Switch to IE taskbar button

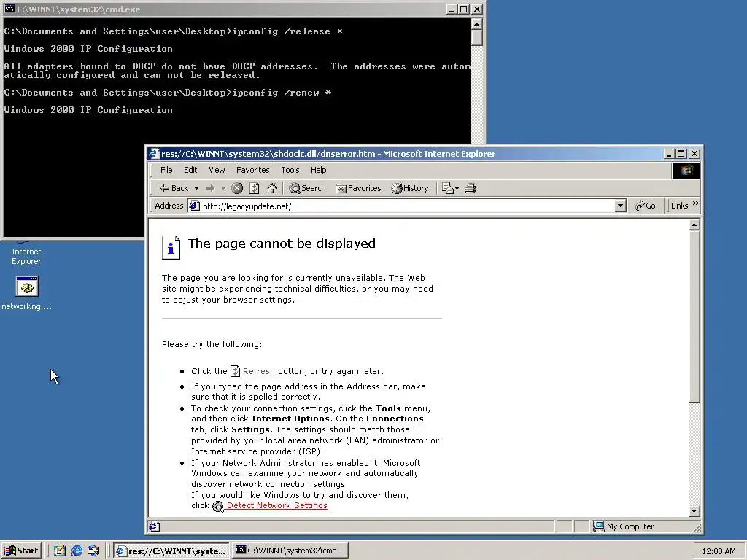tap(171, 551)
